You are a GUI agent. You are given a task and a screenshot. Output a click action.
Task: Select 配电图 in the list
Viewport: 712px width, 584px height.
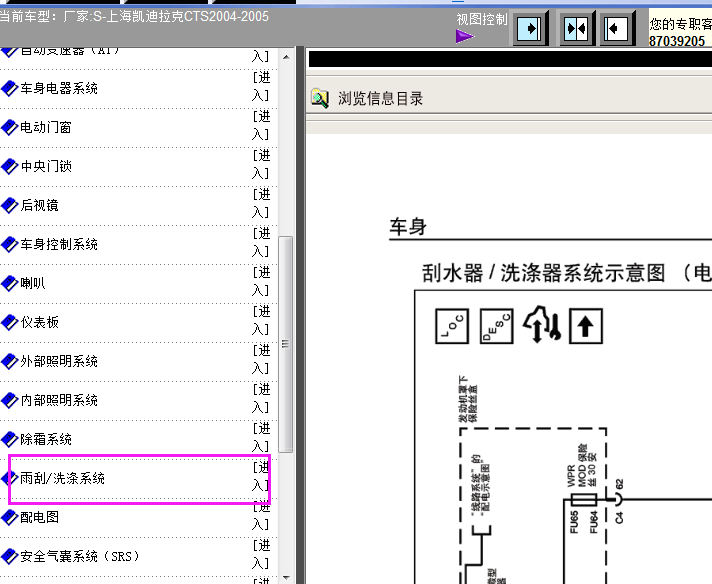point(40,517)
